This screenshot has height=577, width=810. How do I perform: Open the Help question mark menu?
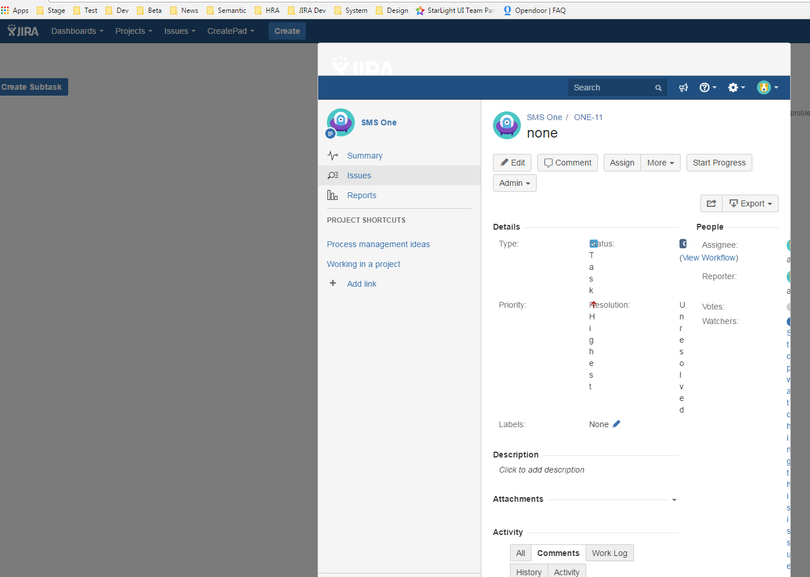pyautogui.click(x=707, y=88)
